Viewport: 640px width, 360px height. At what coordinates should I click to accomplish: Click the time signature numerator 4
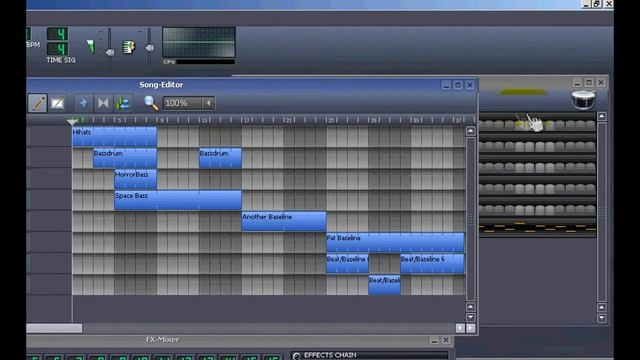pos(58,34)
